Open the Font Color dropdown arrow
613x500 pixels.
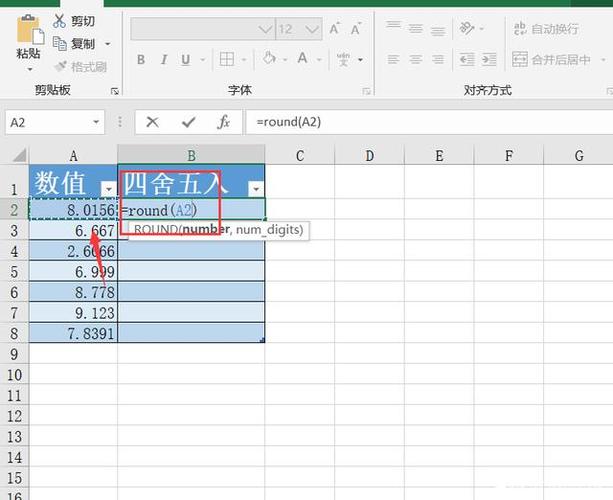tap(319, 60)
